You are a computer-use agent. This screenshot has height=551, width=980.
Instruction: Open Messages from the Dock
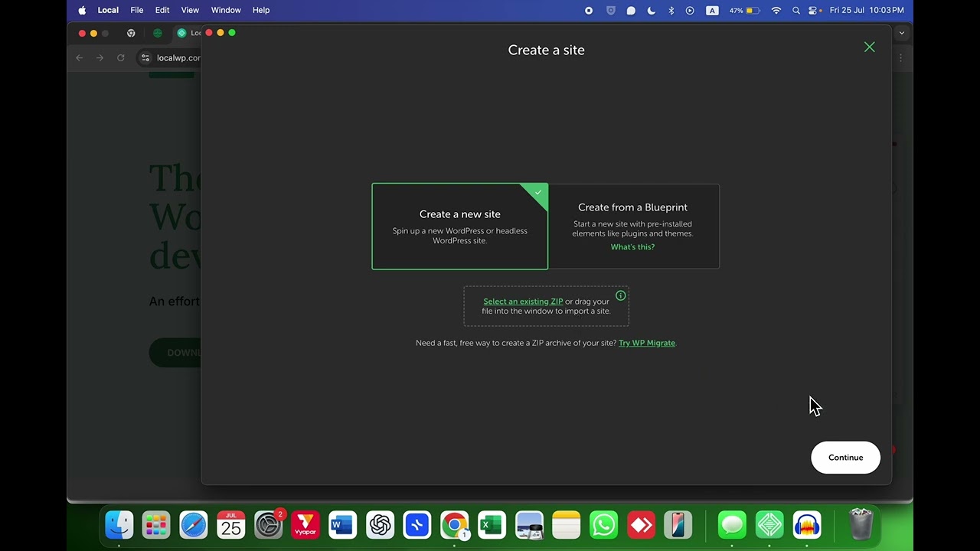(733, 525)
